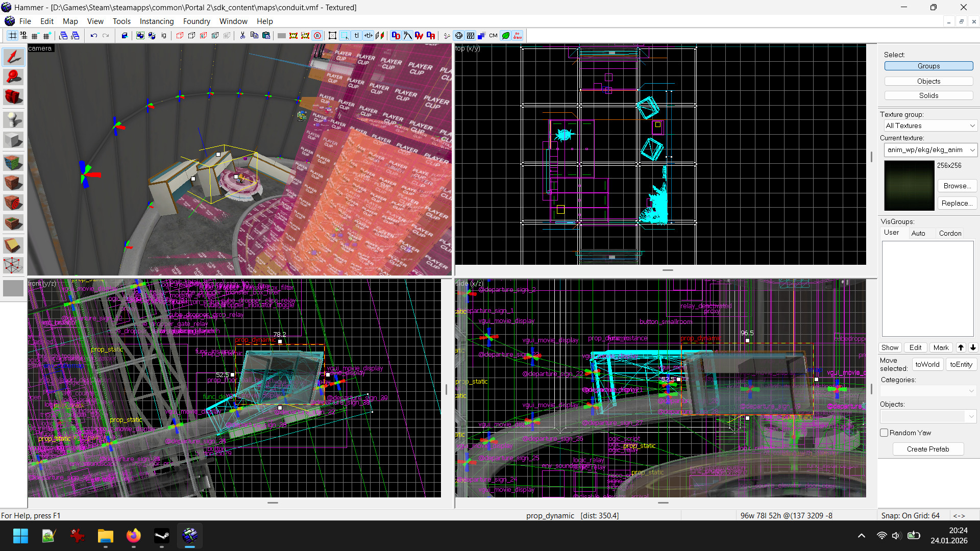This screenshot has height=551, width=980.
Task: Click the scissors Cut icon
Action: point(242,36)
